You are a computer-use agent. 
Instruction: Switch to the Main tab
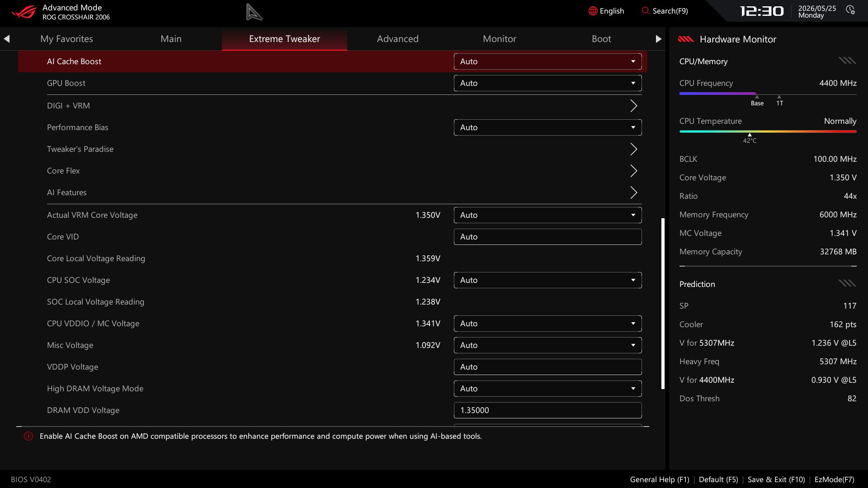click(171, 39)
